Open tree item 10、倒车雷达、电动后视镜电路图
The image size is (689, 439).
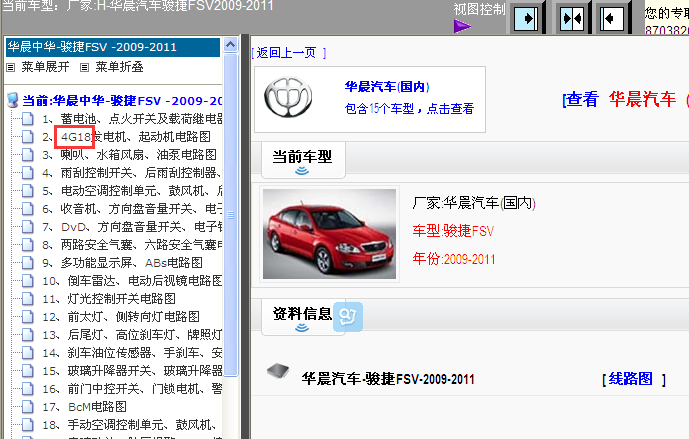click(x=132, y=281)
